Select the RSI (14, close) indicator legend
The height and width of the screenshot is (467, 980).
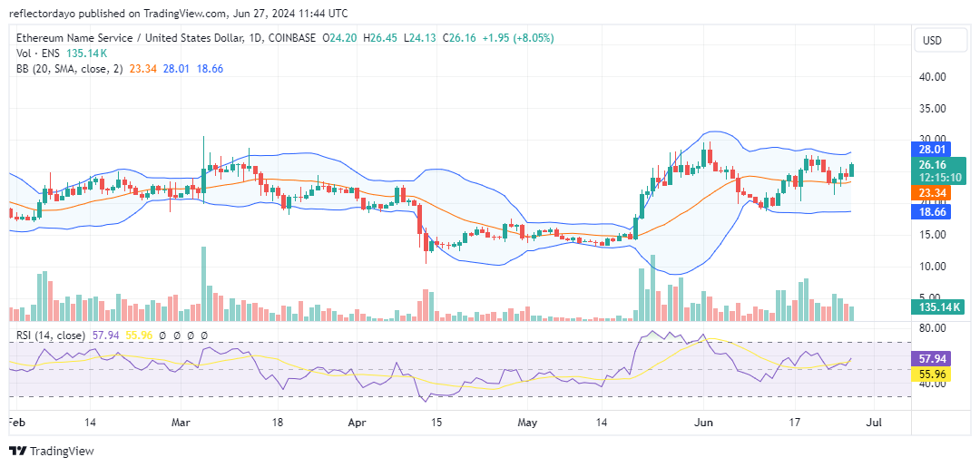pyautogui.click(x=51, y=336)
